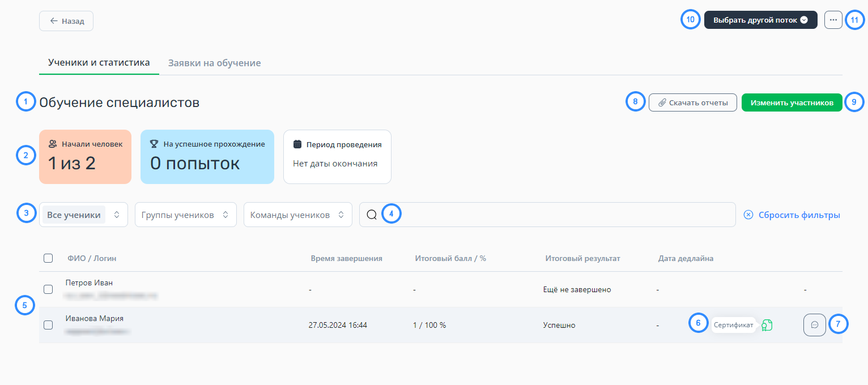Click the reset filters circle-x icon
The height and width of the screenshot is (385, 868).
point(748,215)
